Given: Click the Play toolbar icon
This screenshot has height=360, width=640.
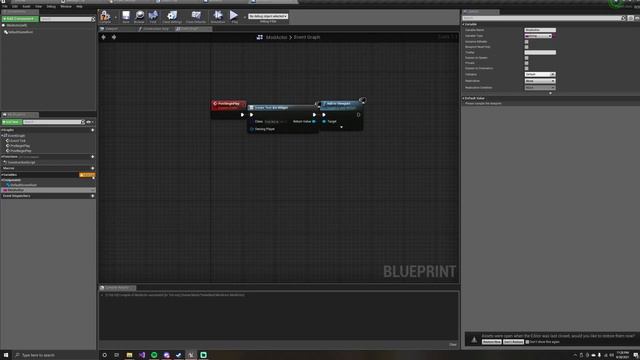Looking at the screenshot, I should (234, 16).
